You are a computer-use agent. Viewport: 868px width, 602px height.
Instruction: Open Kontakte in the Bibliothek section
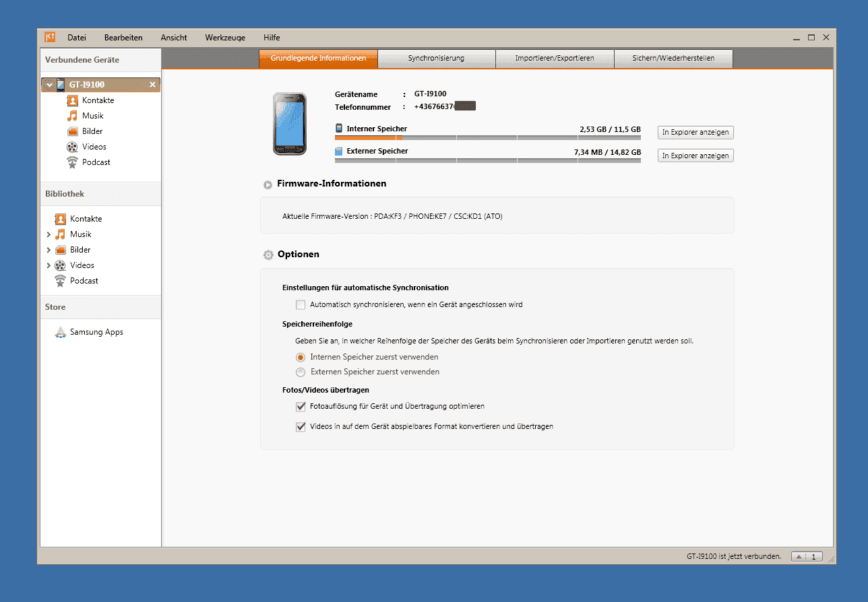[79, 219]
